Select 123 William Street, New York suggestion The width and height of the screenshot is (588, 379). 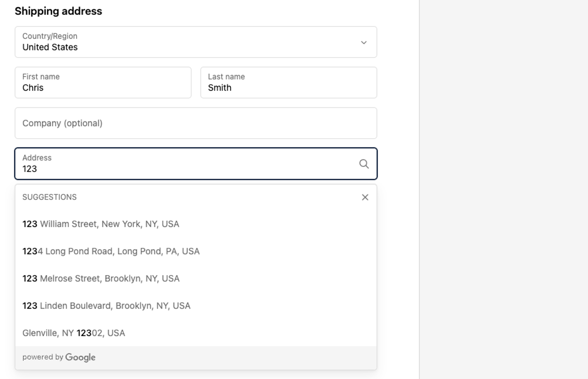[101, 224]
